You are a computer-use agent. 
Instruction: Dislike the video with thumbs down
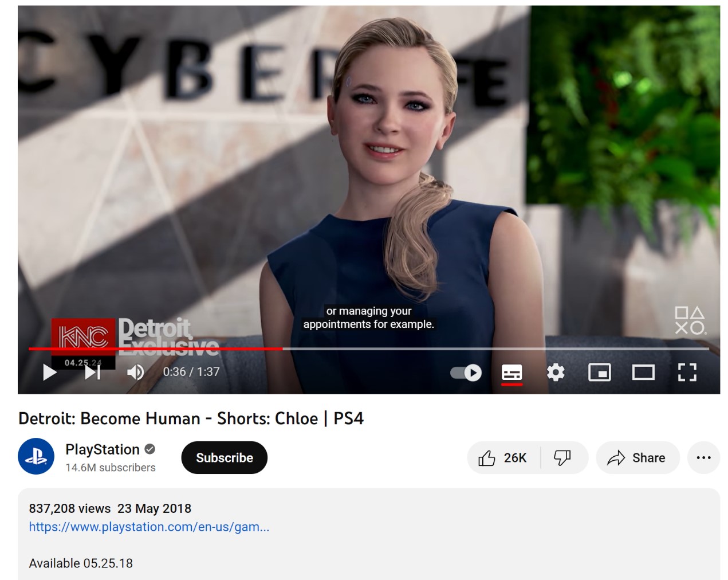coord(562,458)
